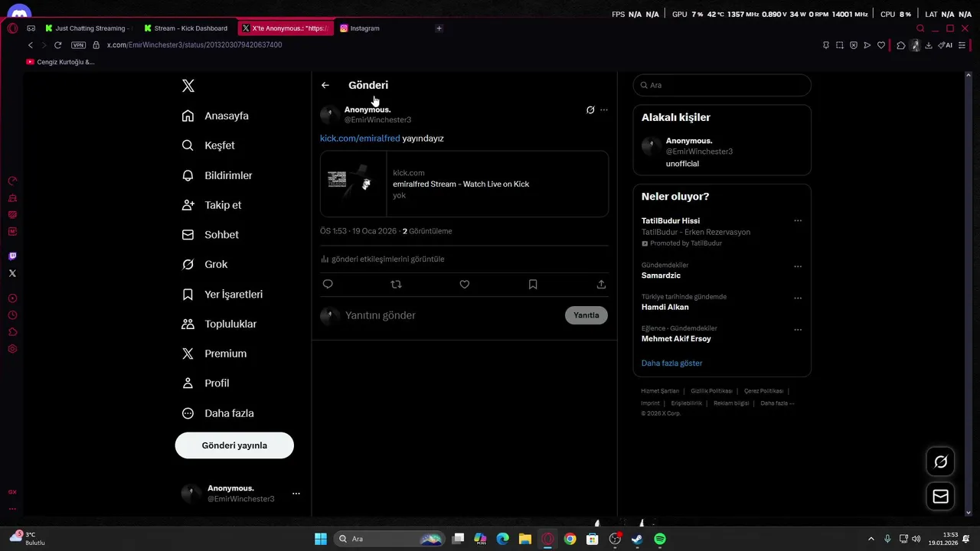Switch to the Instagram browser tab
This screenshot has width=980, height=551.
364,28
